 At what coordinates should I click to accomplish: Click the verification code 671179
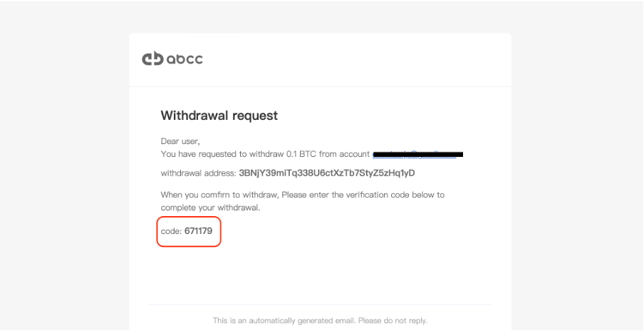(x=198, y=231)
